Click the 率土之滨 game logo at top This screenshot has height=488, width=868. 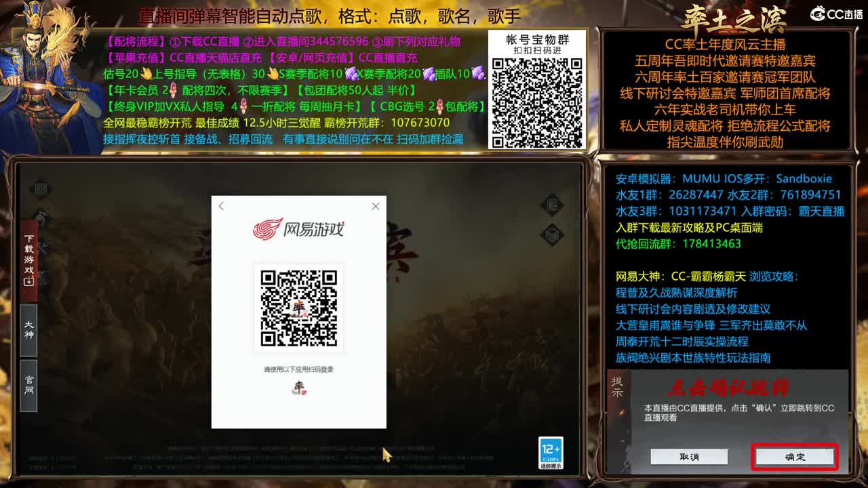(x=732, y=18)
